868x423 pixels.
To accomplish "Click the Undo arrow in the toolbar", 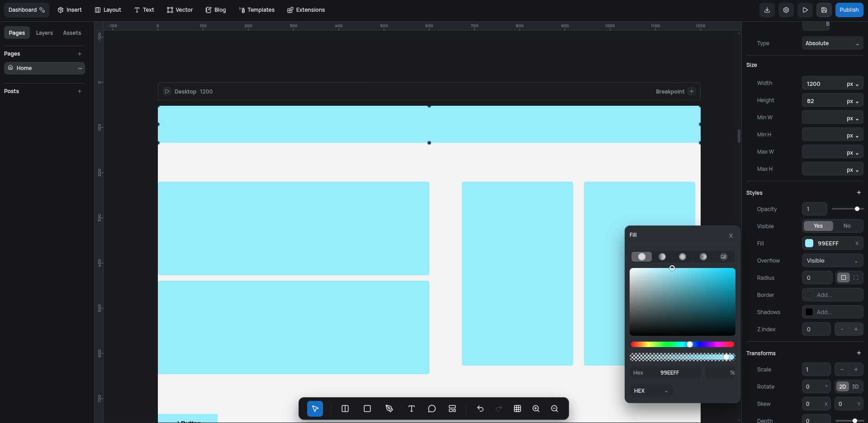I will [480, 409].
